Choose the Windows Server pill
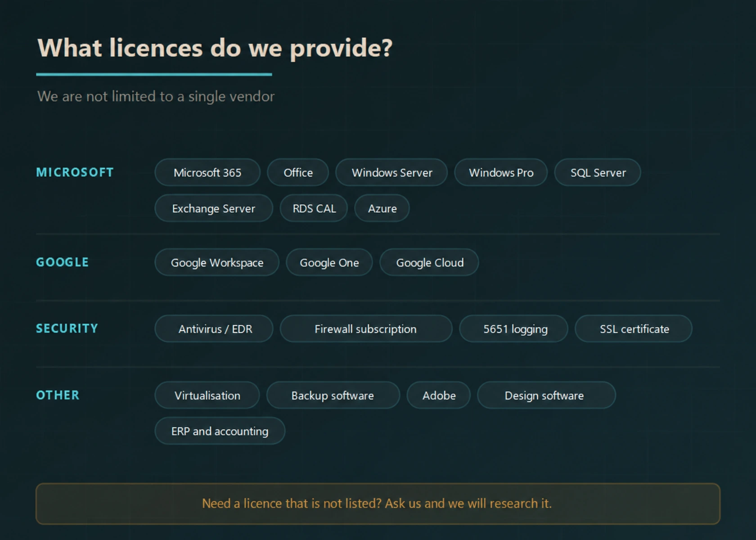The image size is (756, 540). click(391, 172)
